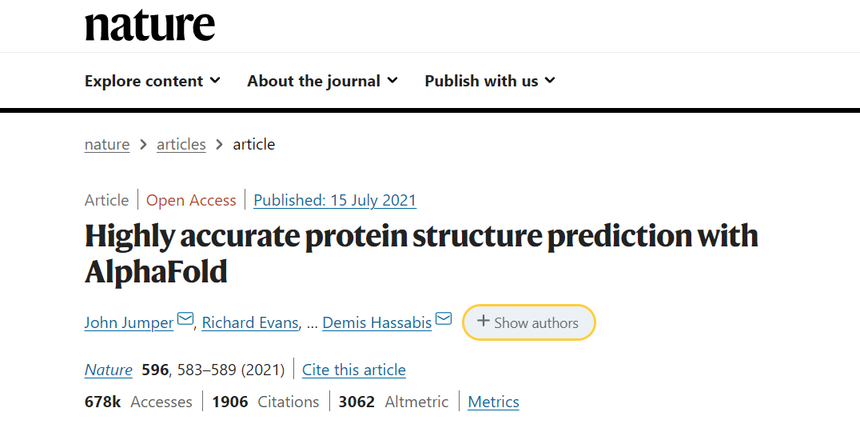This screenshot has width=860, height=432.
Task: Click the Nature journal logo
Action: [150, 26]
